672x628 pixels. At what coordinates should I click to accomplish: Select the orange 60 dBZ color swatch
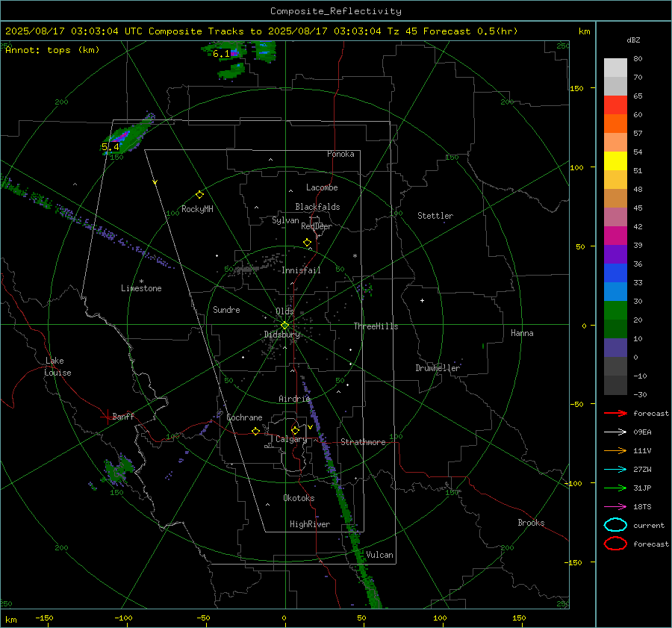coord(615,123)
